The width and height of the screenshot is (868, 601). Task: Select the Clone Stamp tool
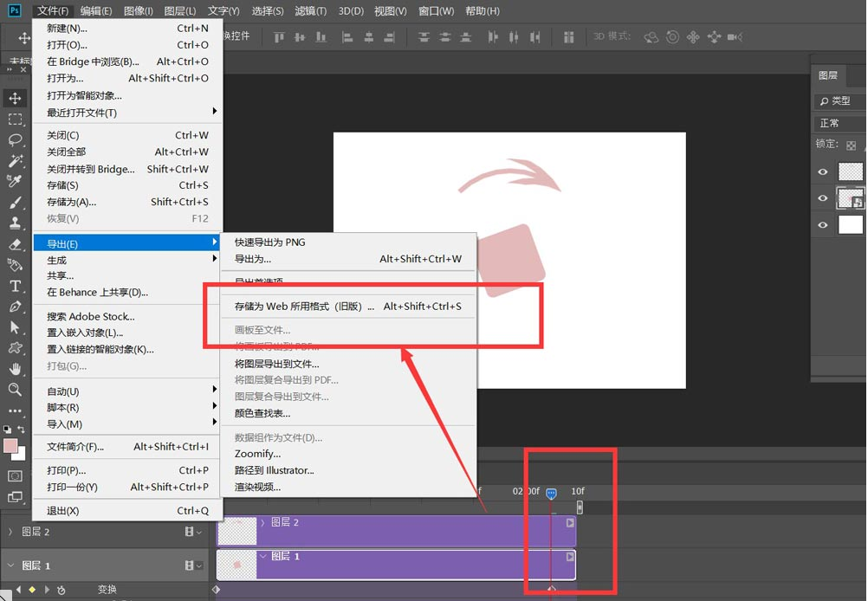pos(15,223)
